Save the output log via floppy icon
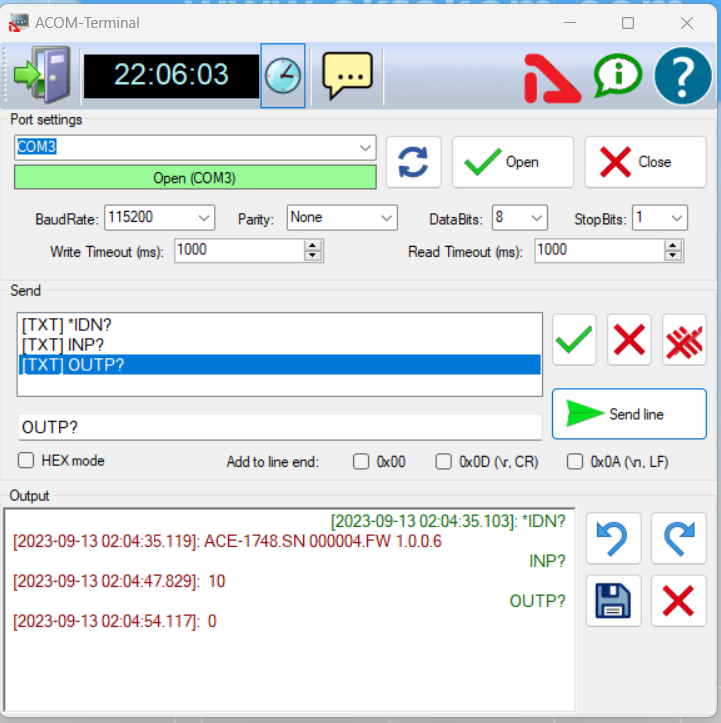This screenshot has height=723, width=721. (x=614, y=601)
